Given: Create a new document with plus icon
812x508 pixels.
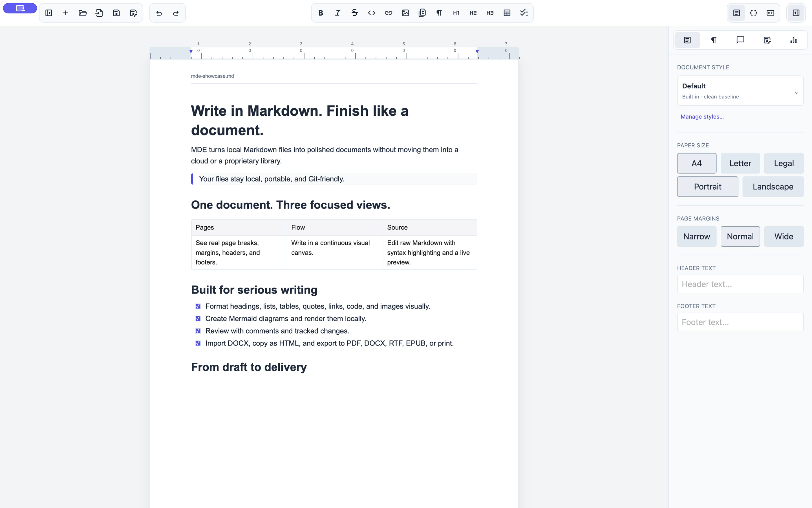Looking at the screenshot, I should 66,13.
